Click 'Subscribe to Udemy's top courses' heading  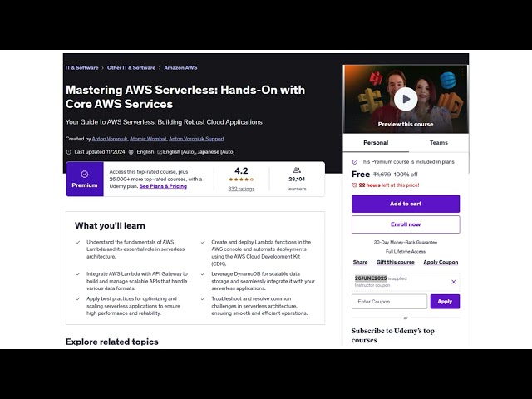[393, 335]
